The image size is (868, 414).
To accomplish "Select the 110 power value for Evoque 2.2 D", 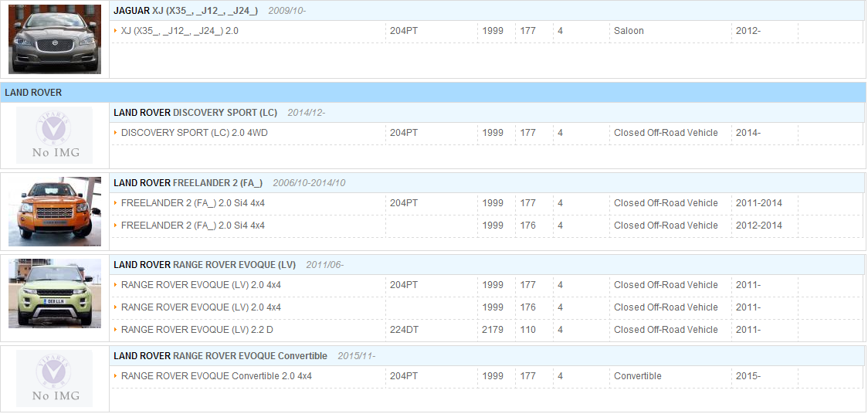I will 528,329.
